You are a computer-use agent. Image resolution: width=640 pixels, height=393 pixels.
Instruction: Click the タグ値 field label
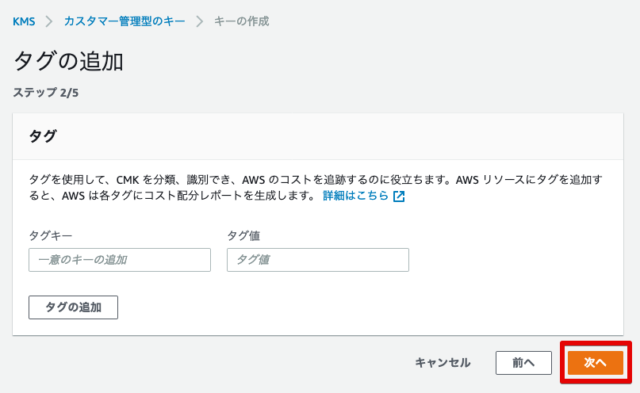[x=243, y=235]
